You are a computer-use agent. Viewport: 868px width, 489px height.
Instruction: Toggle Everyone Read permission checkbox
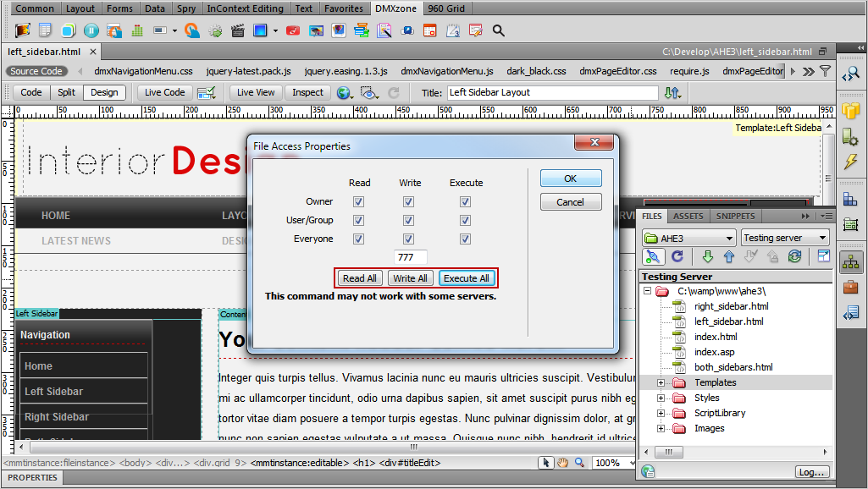(359, 239)
